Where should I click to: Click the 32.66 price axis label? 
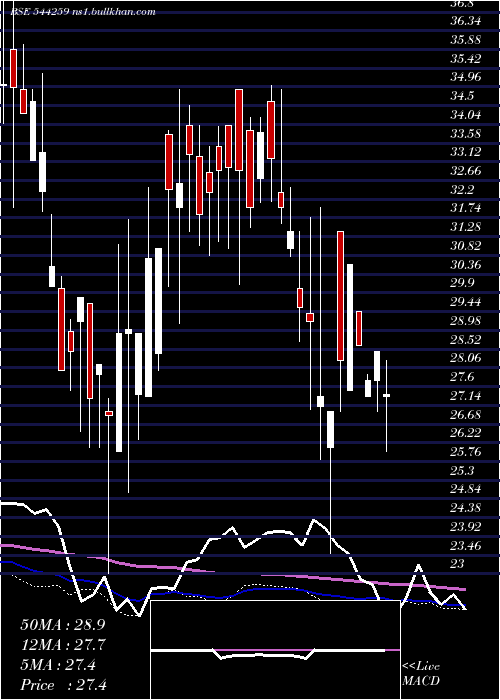466,171
